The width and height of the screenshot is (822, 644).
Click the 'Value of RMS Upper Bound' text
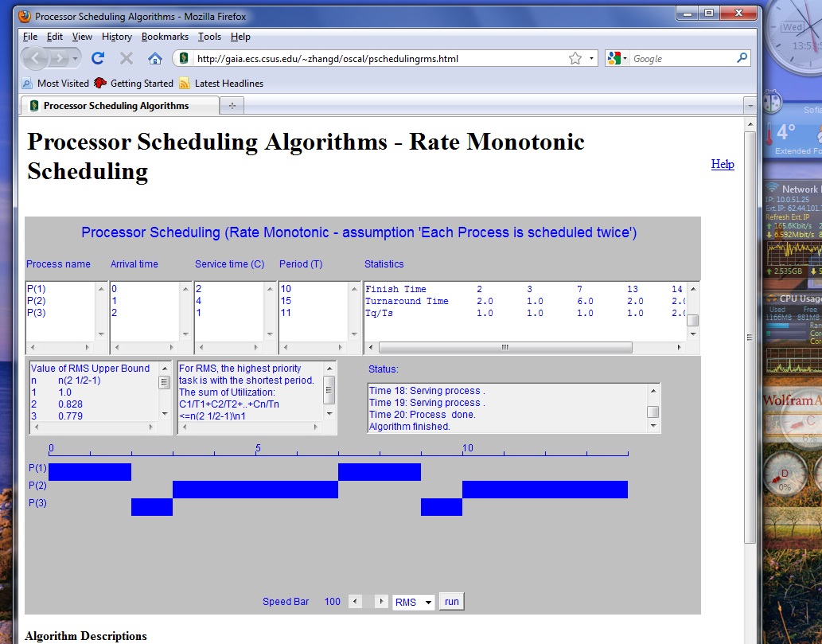(x=90, y=368)
